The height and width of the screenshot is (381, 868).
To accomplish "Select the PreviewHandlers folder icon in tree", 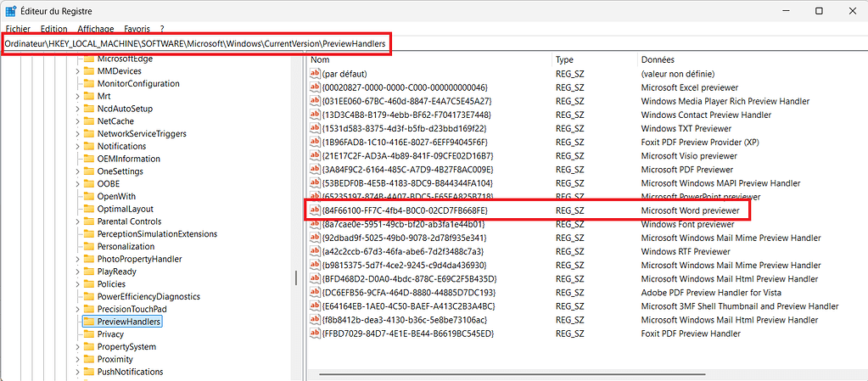I will pos(88,322).
